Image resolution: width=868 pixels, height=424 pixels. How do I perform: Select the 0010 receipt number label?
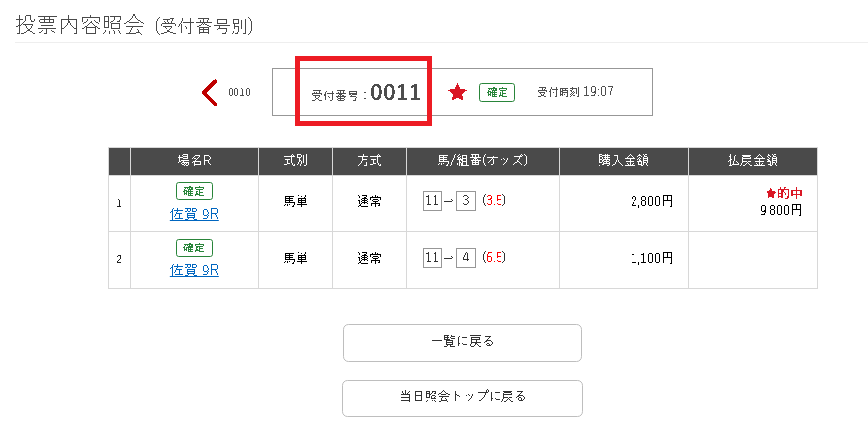(239, 92)
